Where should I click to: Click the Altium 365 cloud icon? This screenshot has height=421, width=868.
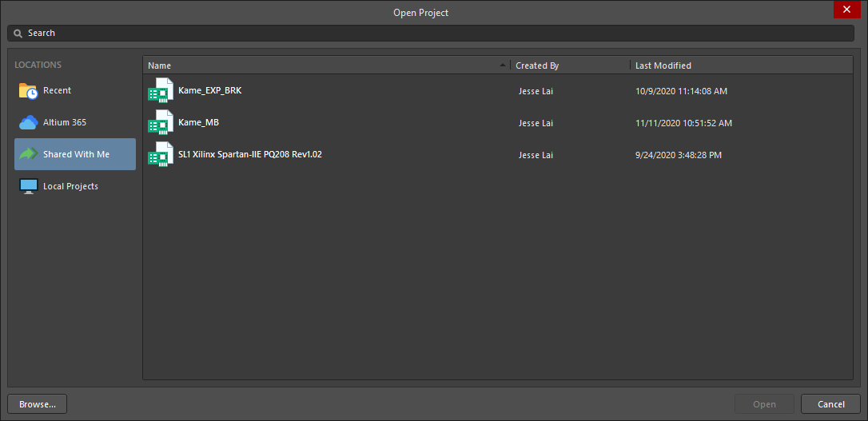coord(28,122)
